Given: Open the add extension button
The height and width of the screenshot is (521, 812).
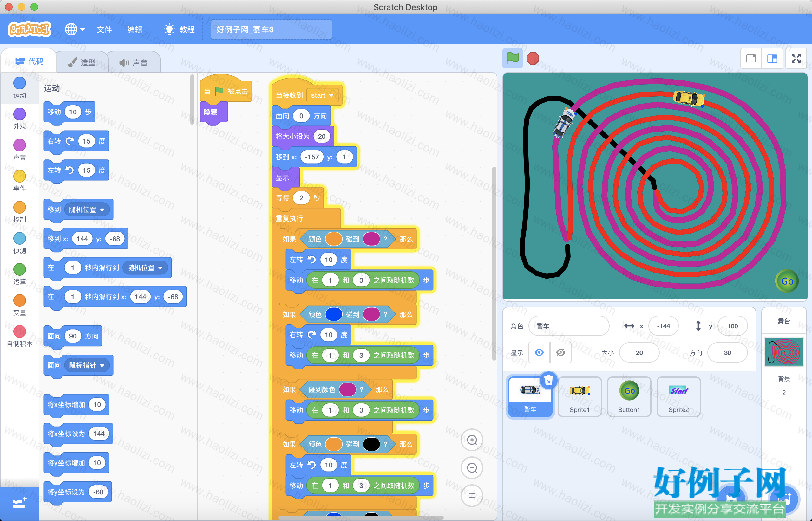Looking at the screenshot, I should pos(19,504).
